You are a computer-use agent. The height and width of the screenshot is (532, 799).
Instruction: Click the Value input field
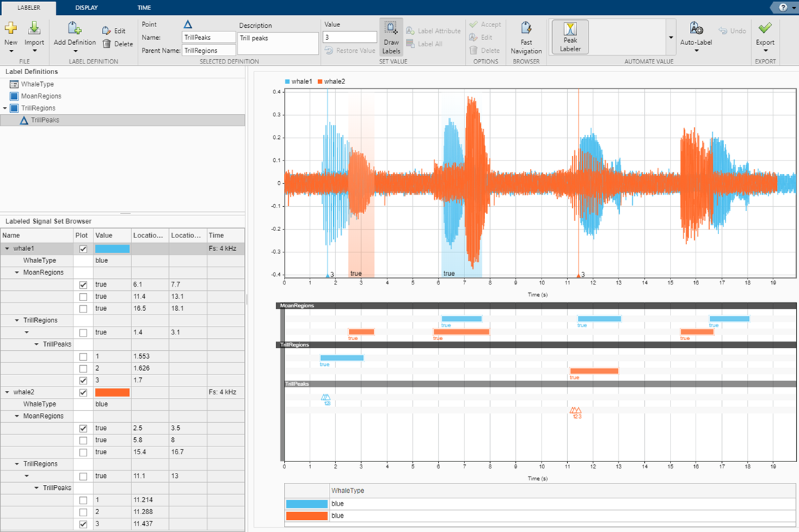click(350, 37)
